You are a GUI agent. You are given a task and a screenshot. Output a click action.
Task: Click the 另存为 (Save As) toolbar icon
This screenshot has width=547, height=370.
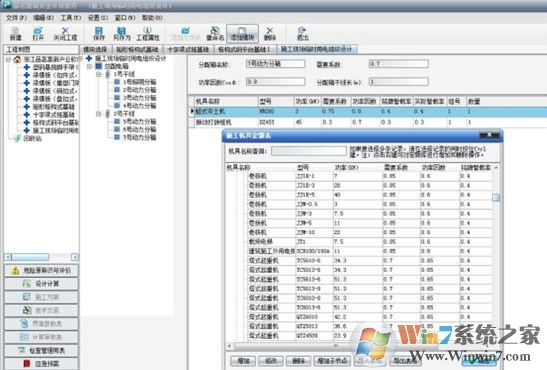click(x=121, y=33)
